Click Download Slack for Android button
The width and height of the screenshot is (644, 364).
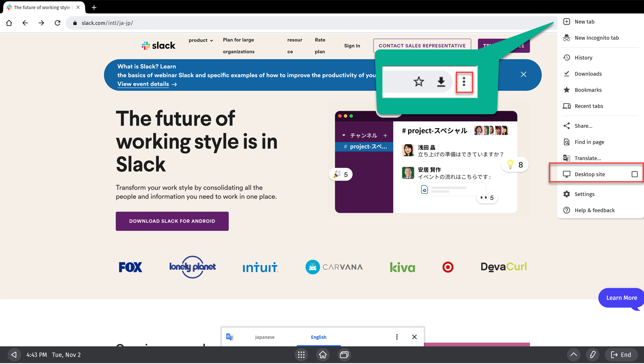[172, 221]
